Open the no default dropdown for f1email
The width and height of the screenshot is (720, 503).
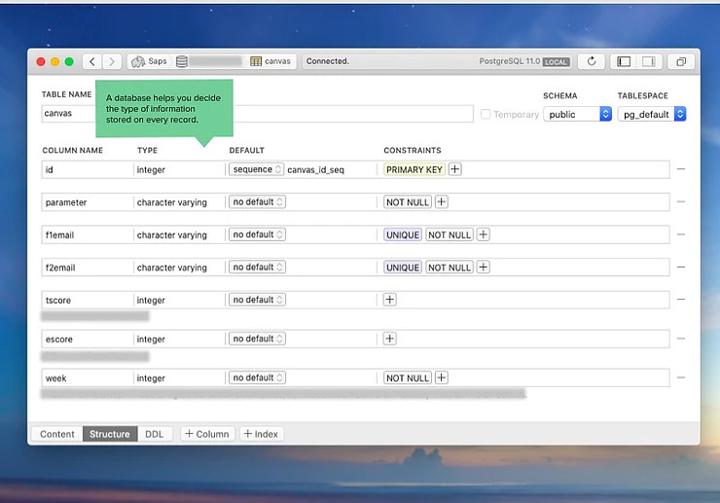tap(257, 235)
